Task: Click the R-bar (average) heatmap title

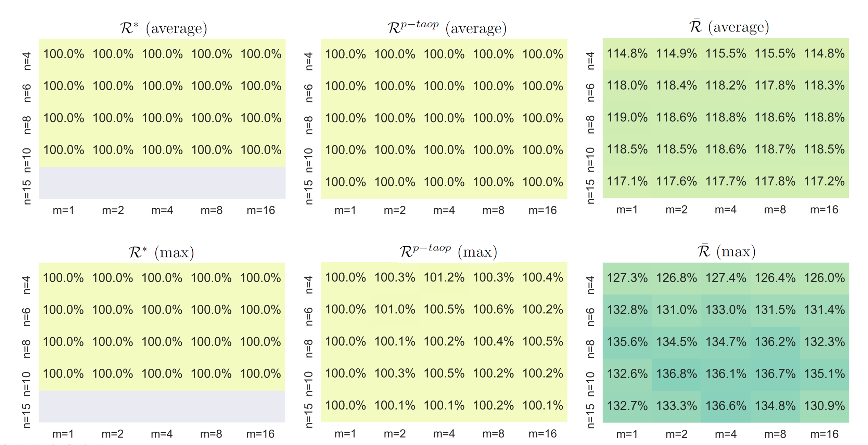Action: coord(729,27)
